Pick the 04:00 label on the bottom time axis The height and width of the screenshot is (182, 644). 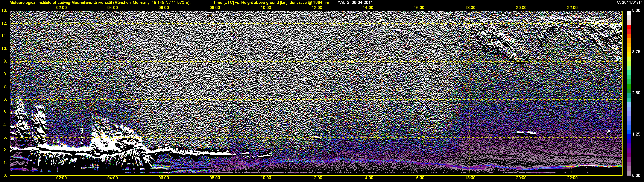tap(112, 178)
